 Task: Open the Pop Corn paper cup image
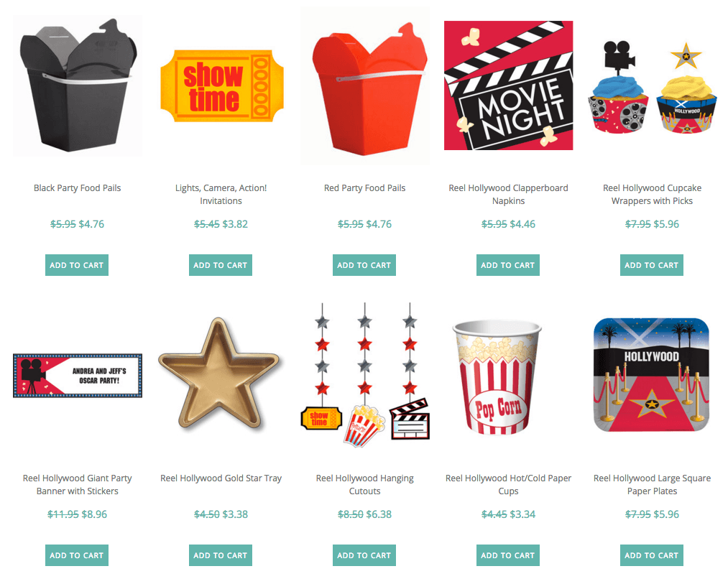tap(497, 376)
